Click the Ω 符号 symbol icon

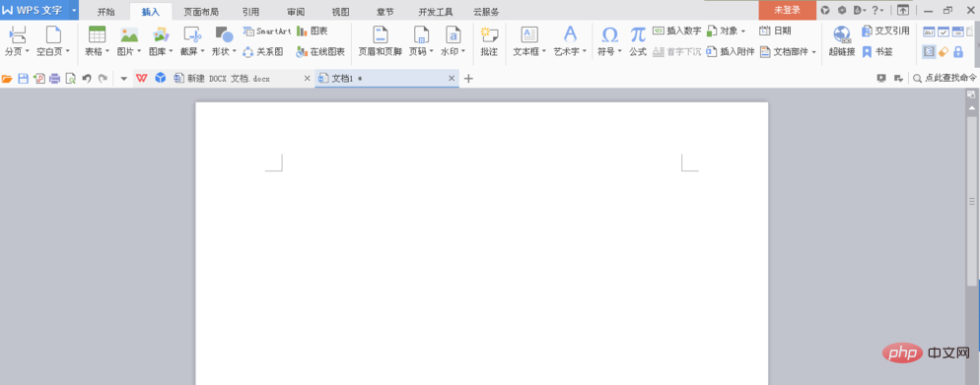[x=609, y=34]
